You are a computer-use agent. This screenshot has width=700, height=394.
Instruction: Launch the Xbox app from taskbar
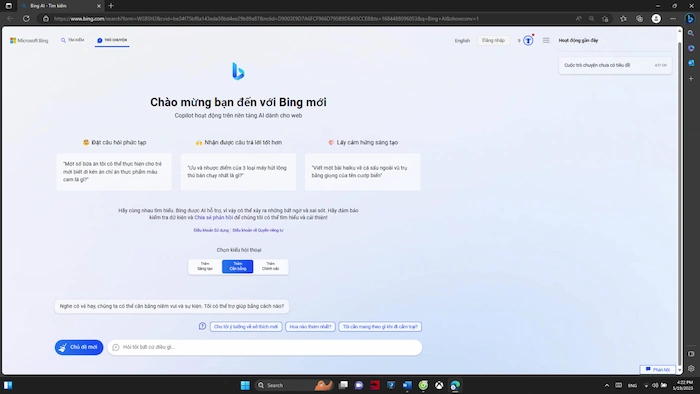[x=439, y=385]
